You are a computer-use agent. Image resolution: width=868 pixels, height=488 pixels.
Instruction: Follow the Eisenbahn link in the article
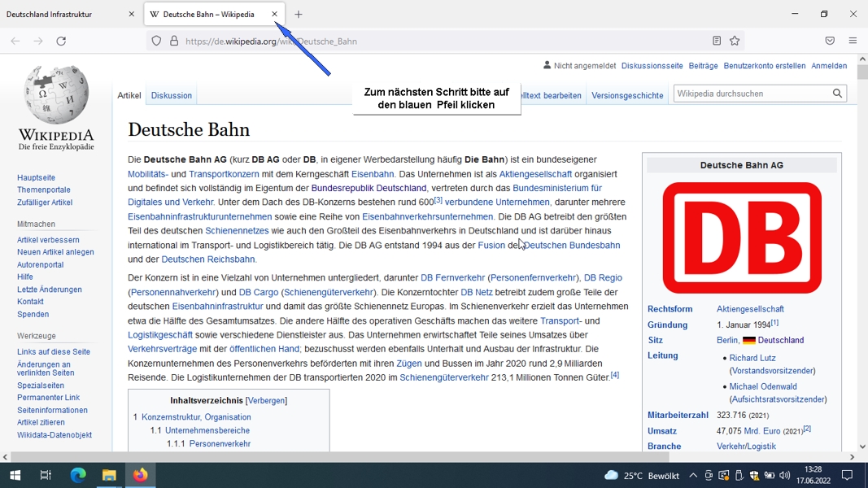(x=373, y=174)
